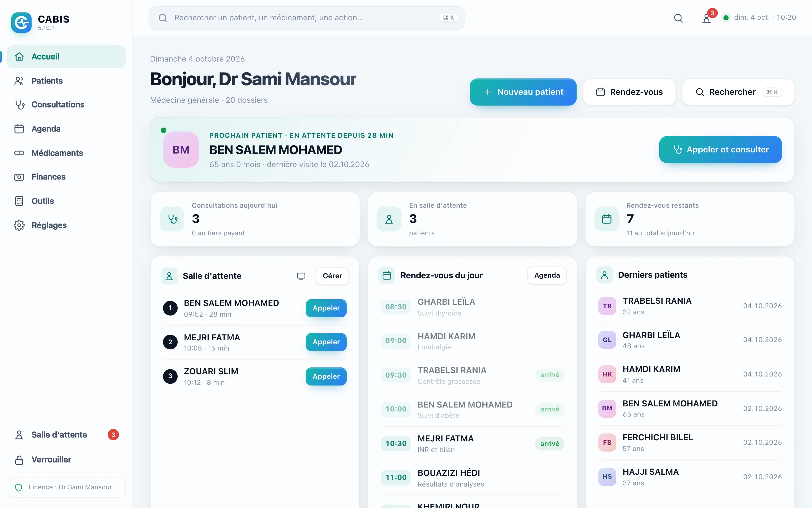
Task: Click the HK avatar for HAMDI KARIM
Action: (607, 374)
